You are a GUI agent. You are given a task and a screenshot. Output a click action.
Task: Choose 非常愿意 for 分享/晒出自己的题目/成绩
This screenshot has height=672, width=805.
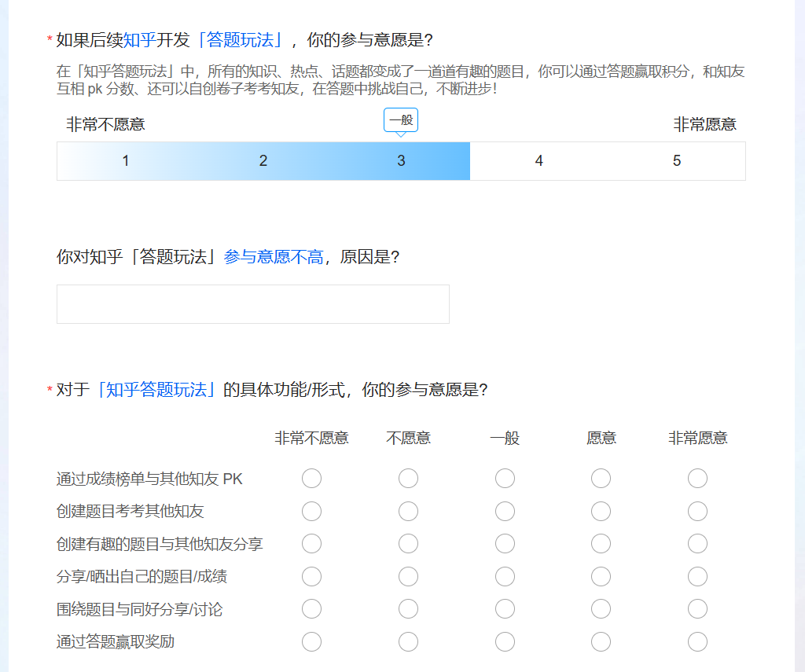[698, 577]
